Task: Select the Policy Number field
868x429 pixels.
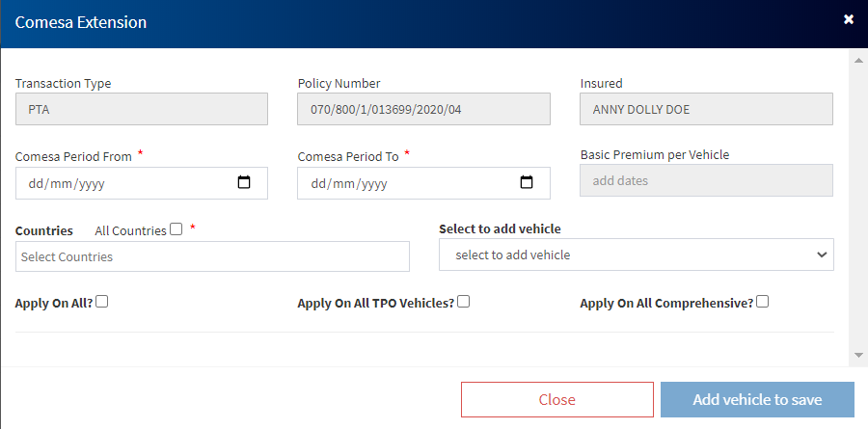Action: 423,109
